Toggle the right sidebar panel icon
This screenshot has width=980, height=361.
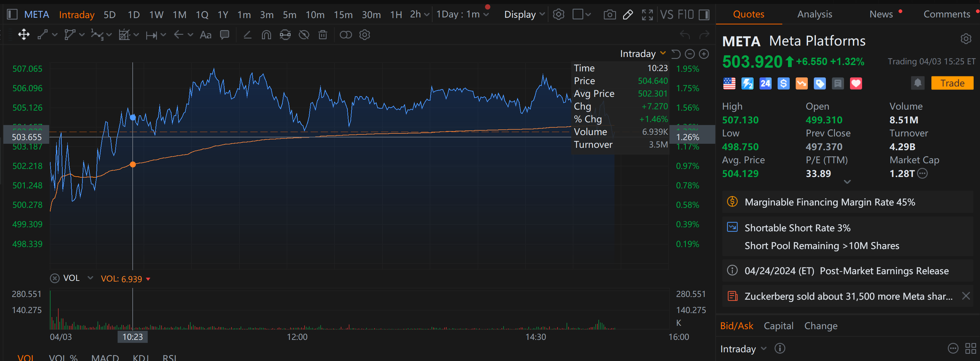704,14
